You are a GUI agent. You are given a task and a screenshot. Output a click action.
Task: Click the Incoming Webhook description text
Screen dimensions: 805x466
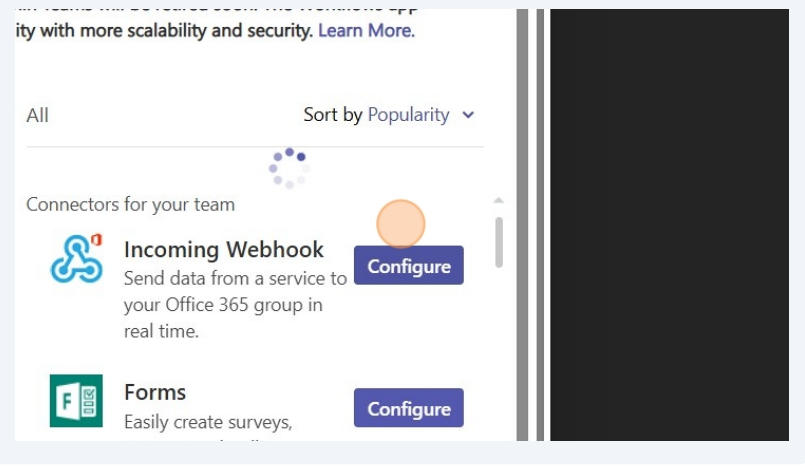point(234,304)
